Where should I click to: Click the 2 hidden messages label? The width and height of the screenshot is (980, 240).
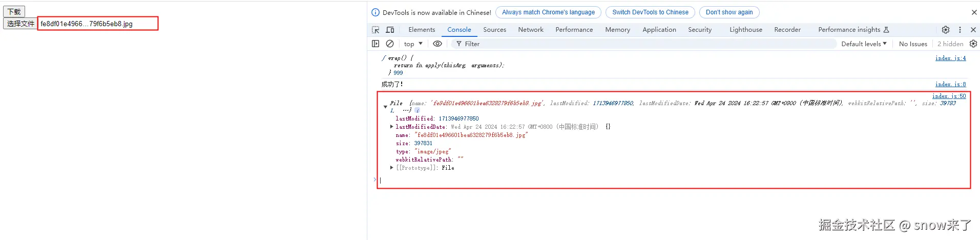[950, 44]
